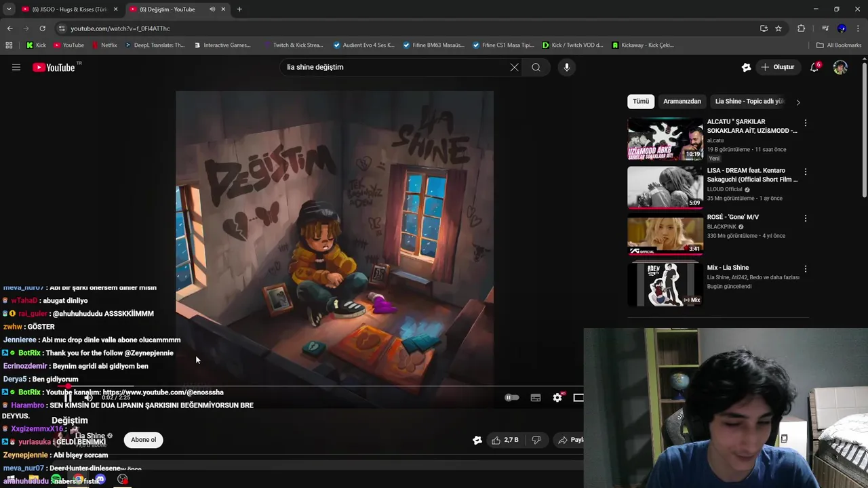
Task: Clear the search box with the X
Action: tap(514, 67)
